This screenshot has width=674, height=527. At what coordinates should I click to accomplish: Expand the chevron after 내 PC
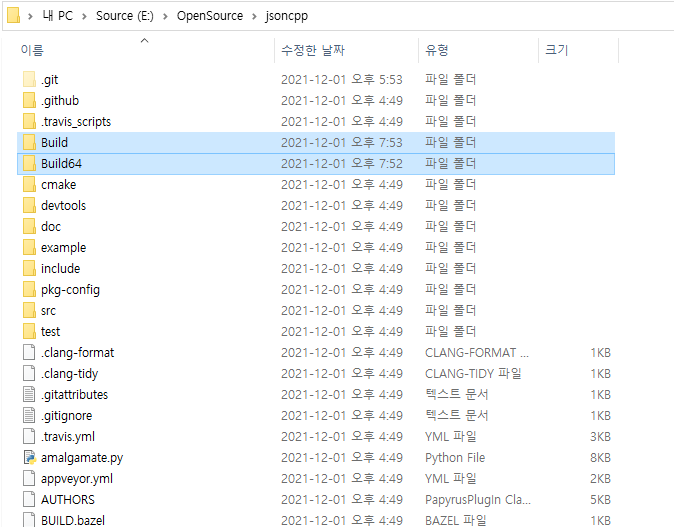click(84, 16)
